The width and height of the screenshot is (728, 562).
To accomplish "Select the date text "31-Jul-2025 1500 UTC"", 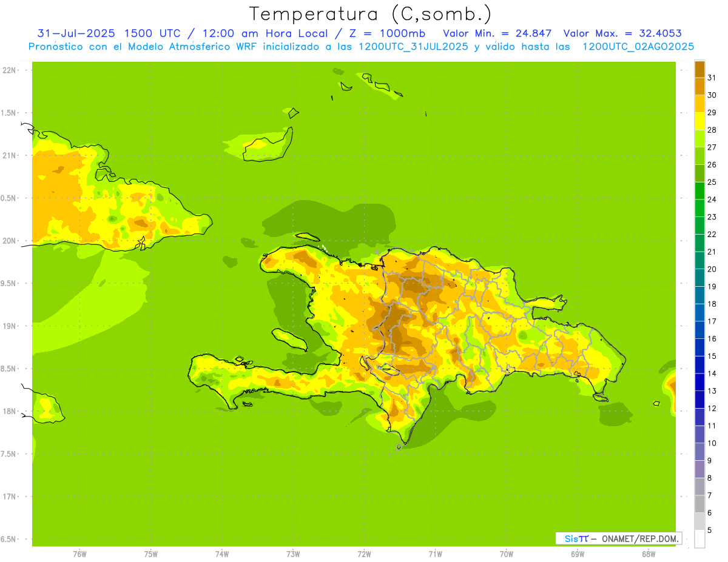I will pyautogui.click(x=109, y=33).
